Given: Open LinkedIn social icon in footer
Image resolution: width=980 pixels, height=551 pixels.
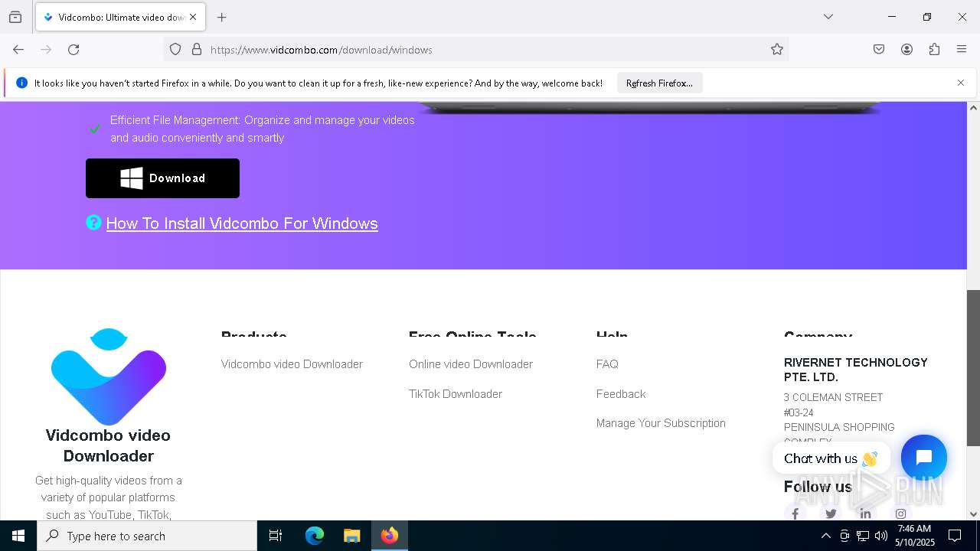Looking at the screenshot, I should pos(865,514).
